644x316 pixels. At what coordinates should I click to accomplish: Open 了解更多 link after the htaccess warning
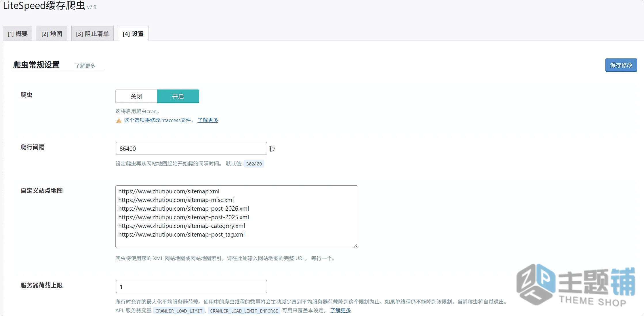point(208,120)
